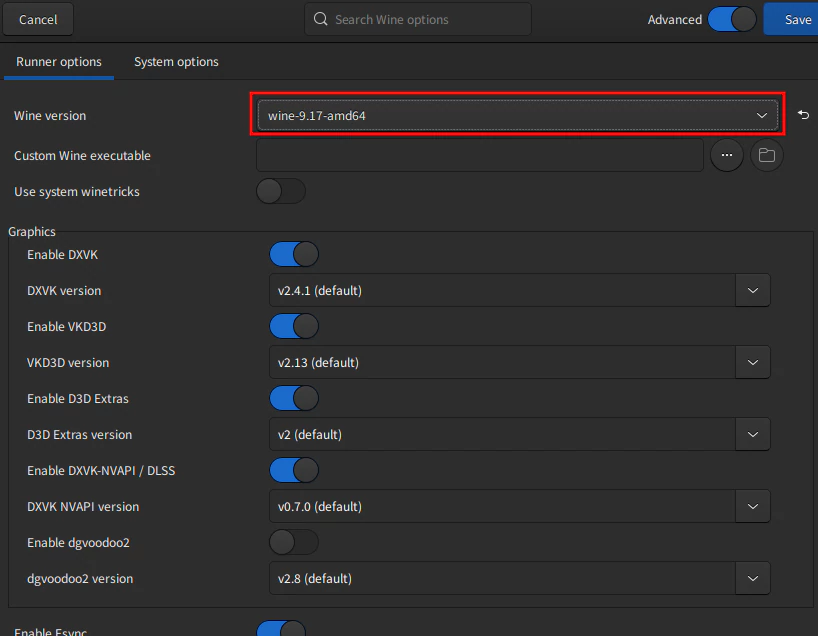Expand the DXVK version dropdown arrow
The height and width of the screenshot is (636, 818).
coord(753,291)
